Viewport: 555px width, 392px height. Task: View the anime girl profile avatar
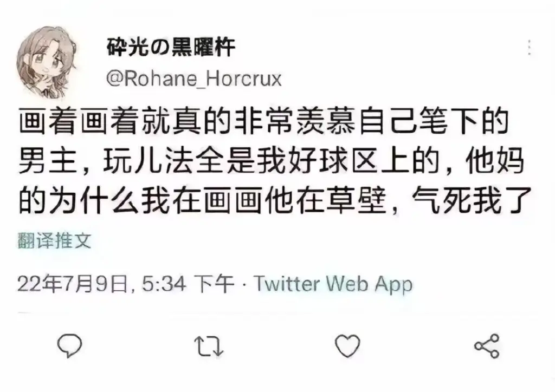click(x=47, y=62)
